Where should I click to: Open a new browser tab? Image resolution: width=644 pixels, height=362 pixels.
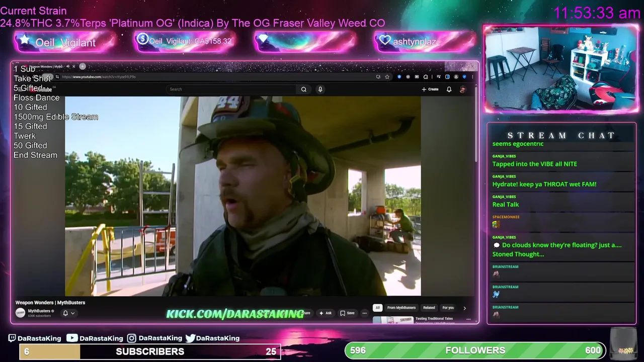[83, 66]
